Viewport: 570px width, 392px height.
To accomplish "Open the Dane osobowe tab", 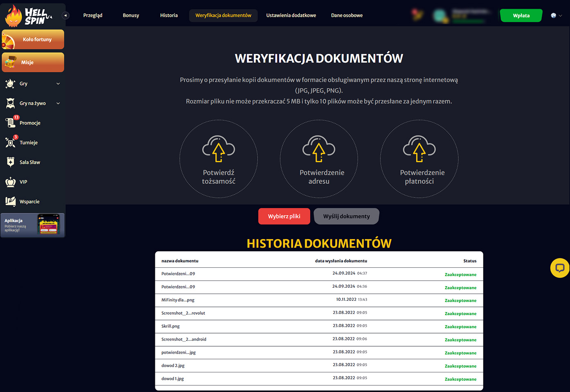I will tap(347, 16).
